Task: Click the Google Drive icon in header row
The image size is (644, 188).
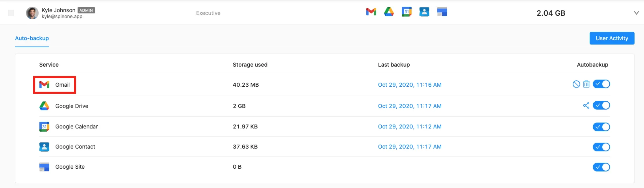Action: 389,12
